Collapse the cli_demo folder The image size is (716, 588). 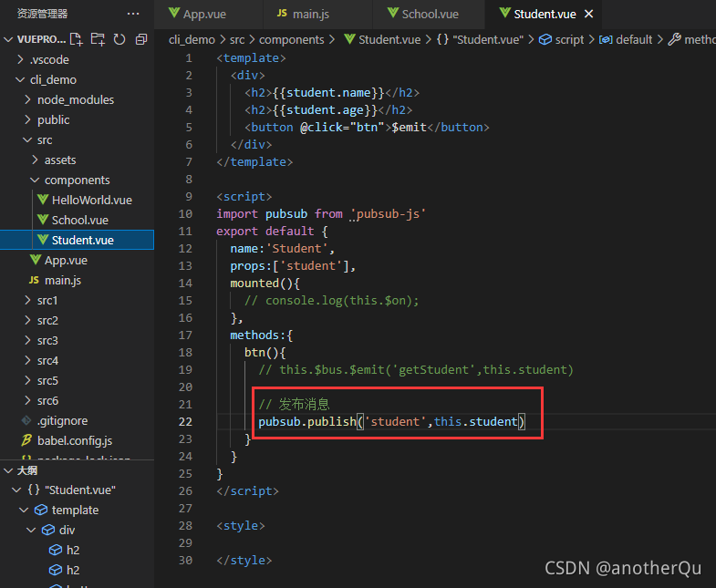pos(20,80)
